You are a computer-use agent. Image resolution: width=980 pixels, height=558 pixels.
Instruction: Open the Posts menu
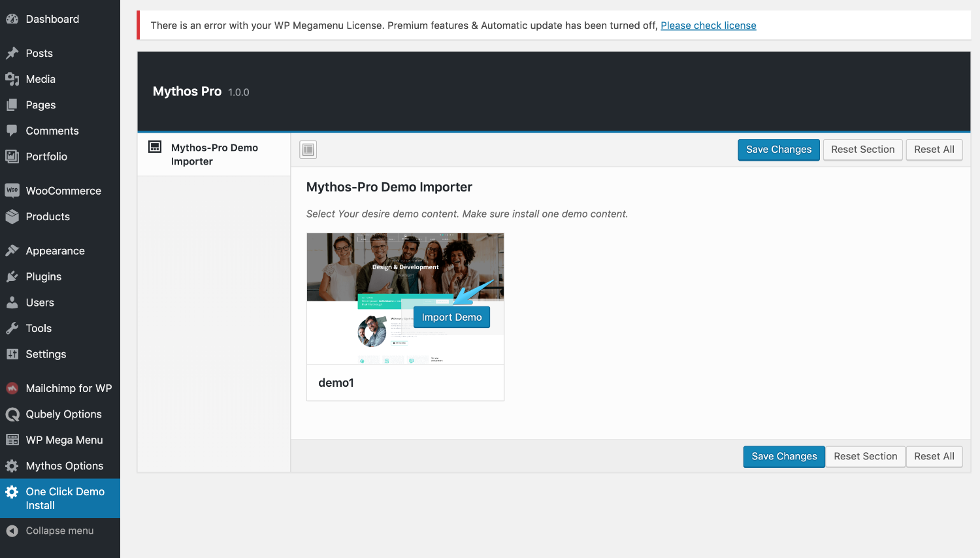(60, 53)
